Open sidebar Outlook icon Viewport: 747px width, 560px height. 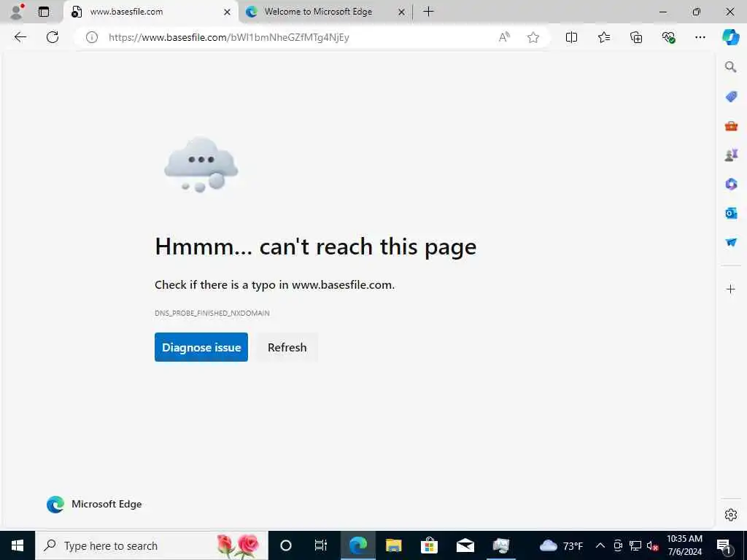tap(731, 213)
